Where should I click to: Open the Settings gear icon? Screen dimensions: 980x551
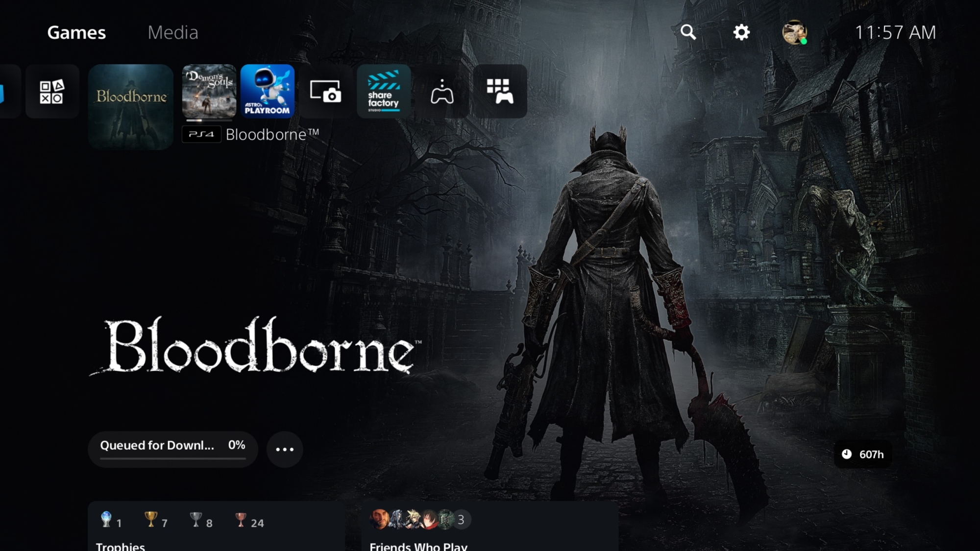point(741,32)
